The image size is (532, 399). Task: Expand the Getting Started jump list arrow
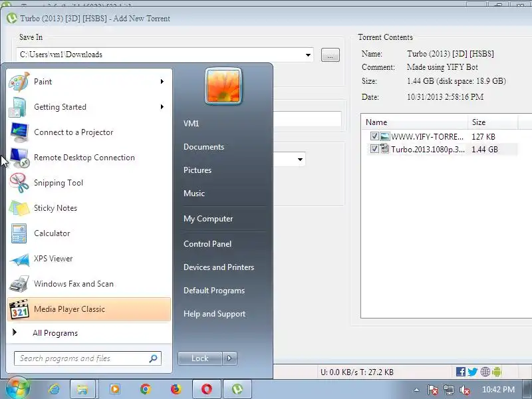tap(162, 107)
